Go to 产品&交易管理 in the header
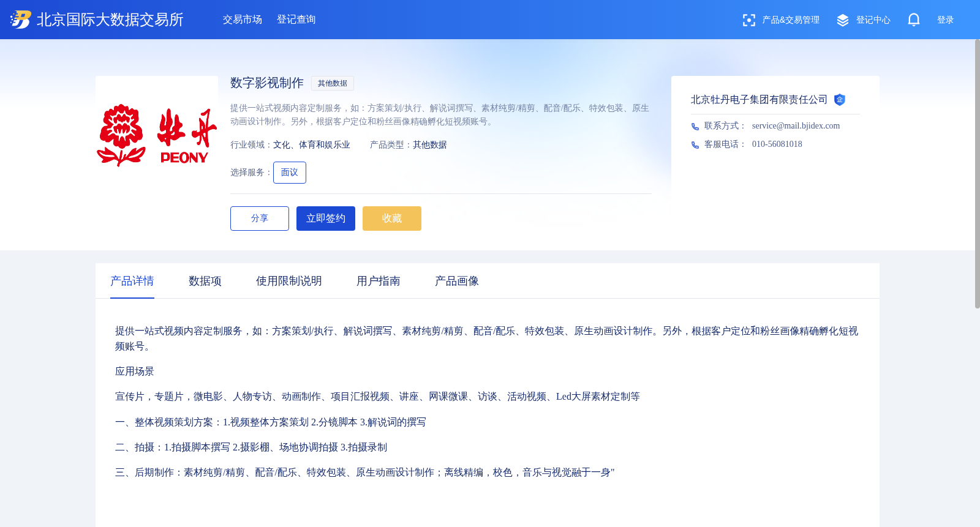 (x=791, y=20)
